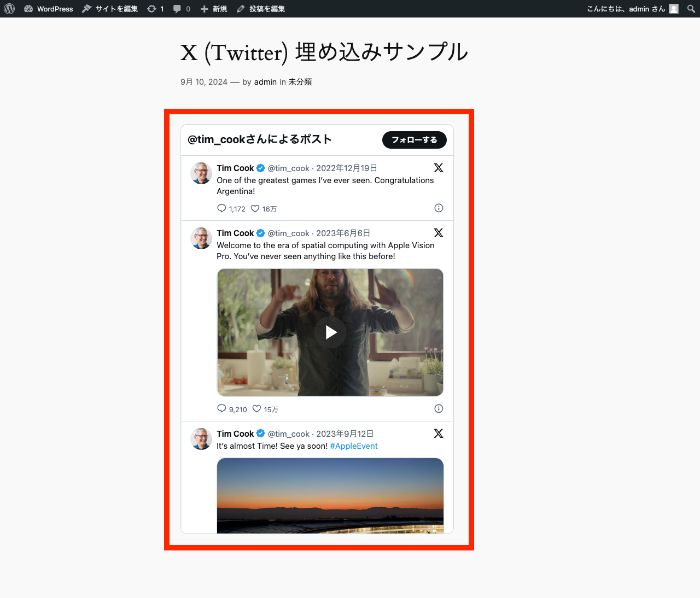Open the 2022年12月19日 date link

347,168
